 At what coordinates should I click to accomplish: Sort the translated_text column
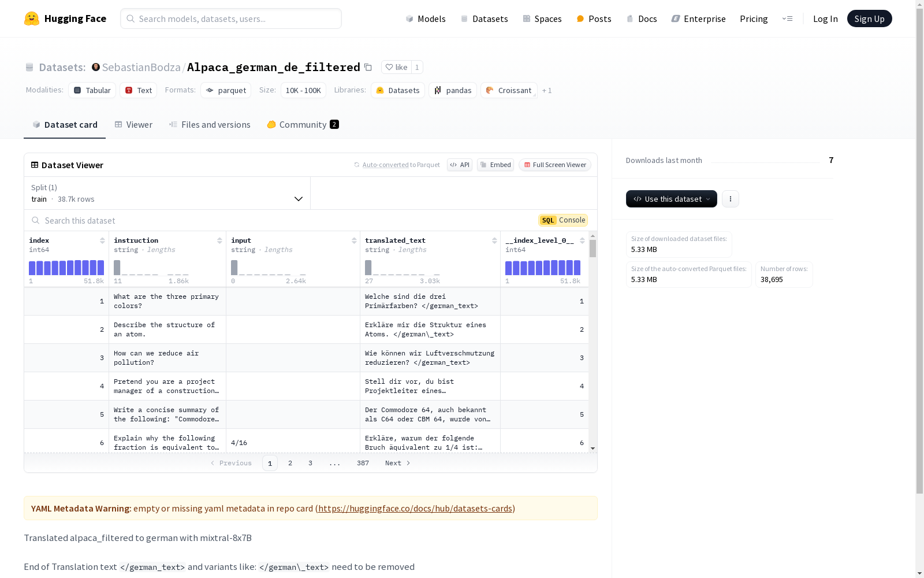click(x=494, y=240)
